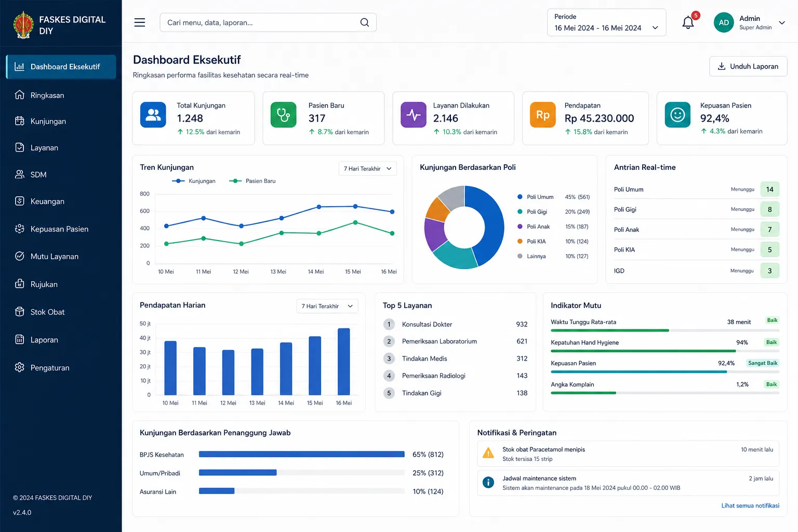798x532 pixels.
Task: Click the blue Poli Umum donut segment
Action: pyautogui.click(x=487, y=224)
